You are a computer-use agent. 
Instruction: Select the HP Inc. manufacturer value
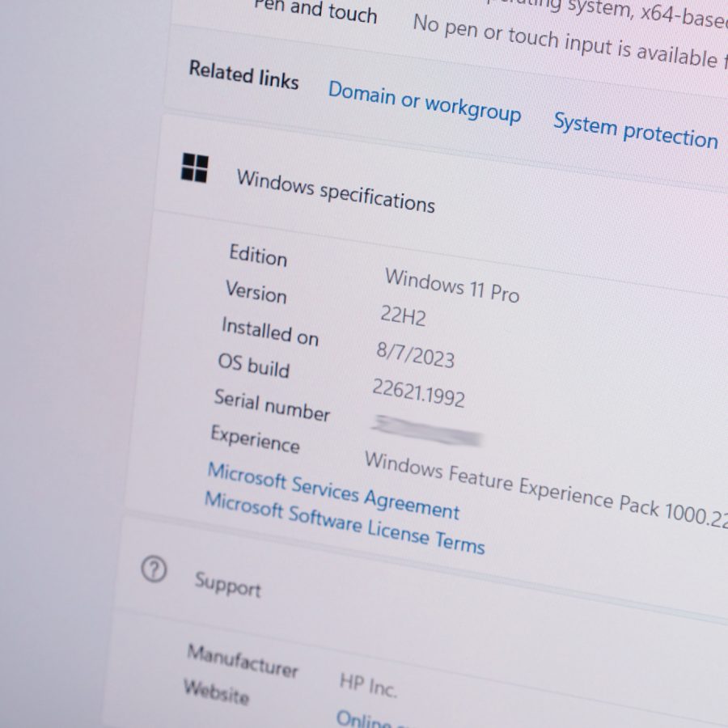(368, 685)
